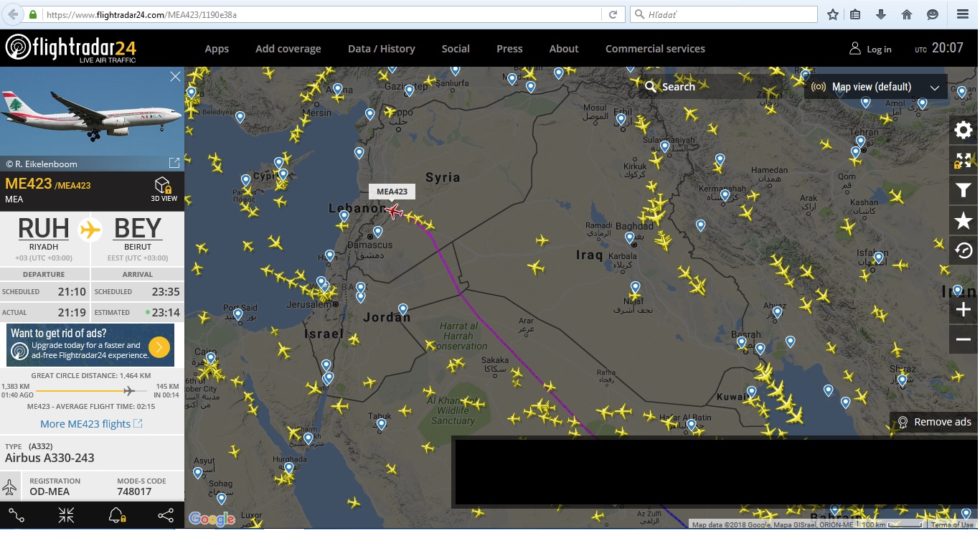Viewport: 980px width, 551px height.
Task: Toggle follow aircraft center icon
Action: click(66, 515)
